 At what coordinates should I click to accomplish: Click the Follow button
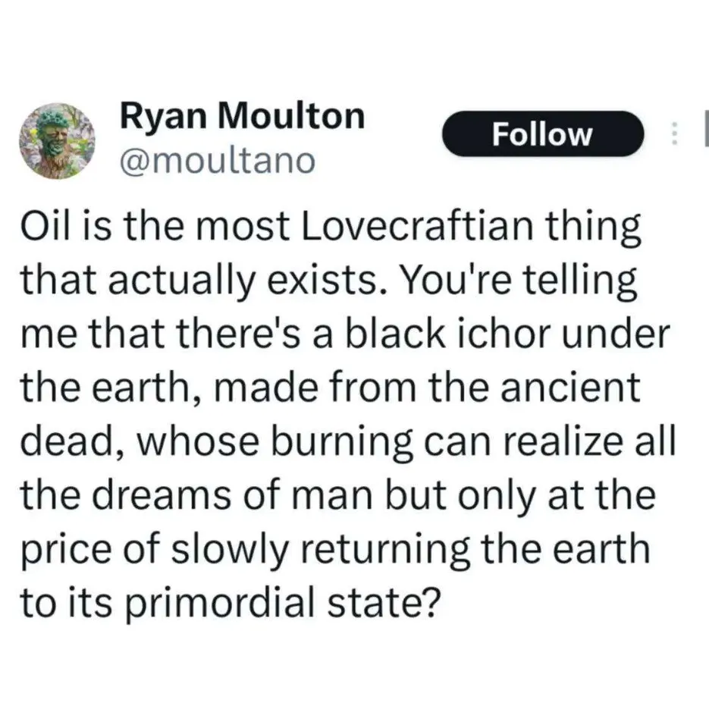542,134
